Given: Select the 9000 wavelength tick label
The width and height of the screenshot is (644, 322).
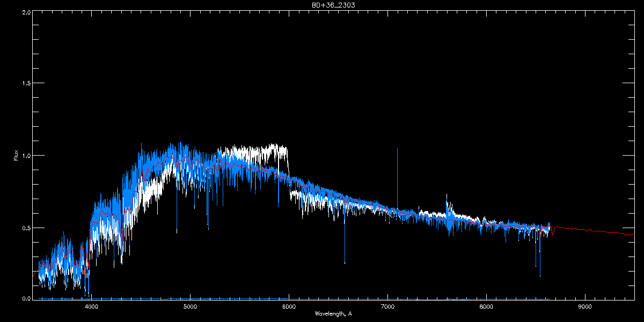Looking at the screenshot, I should tap(585, 306).
